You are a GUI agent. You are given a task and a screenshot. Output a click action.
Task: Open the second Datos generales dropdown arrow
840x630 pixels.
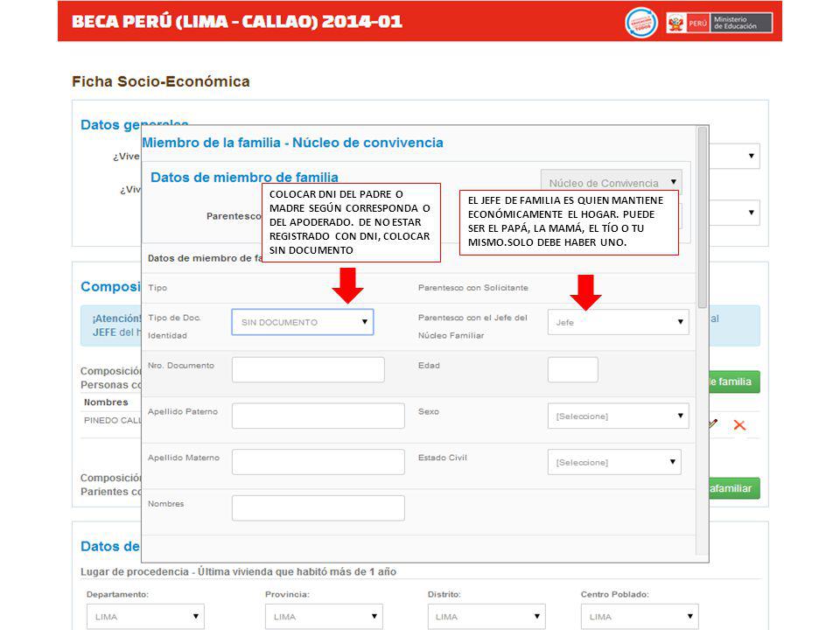tap(751, 212)
